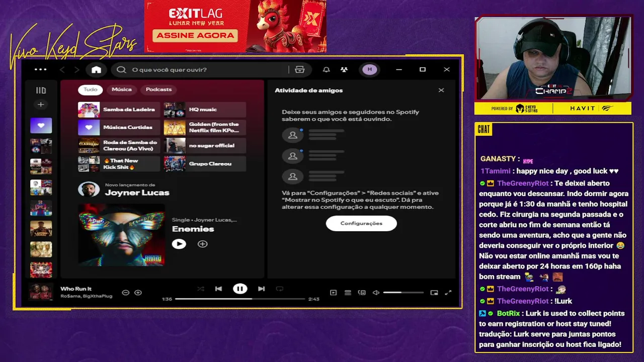Open 'That New Kick Shit' playlist card
The image size is (644, 362).
(119, 164)
